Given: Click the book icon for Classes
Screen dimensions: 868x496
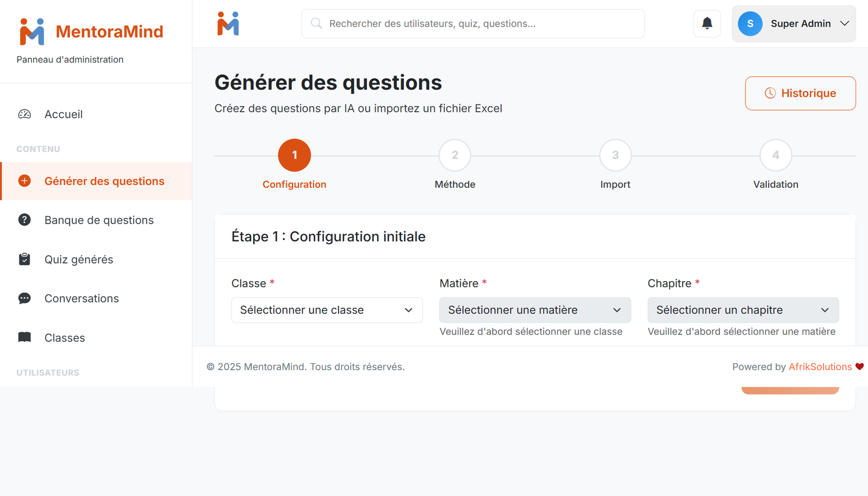Looking at the screenshot, I should click(24, 338).
